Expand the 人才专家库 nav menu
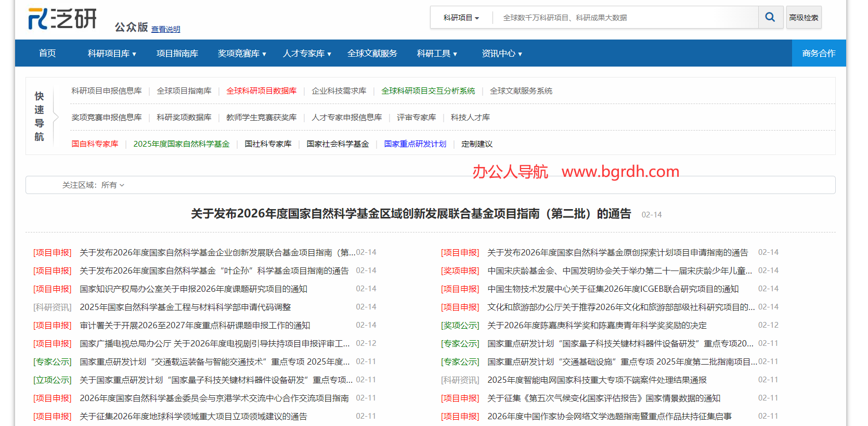The width and height of the screenshot is (868, 426). coord(307,53)
